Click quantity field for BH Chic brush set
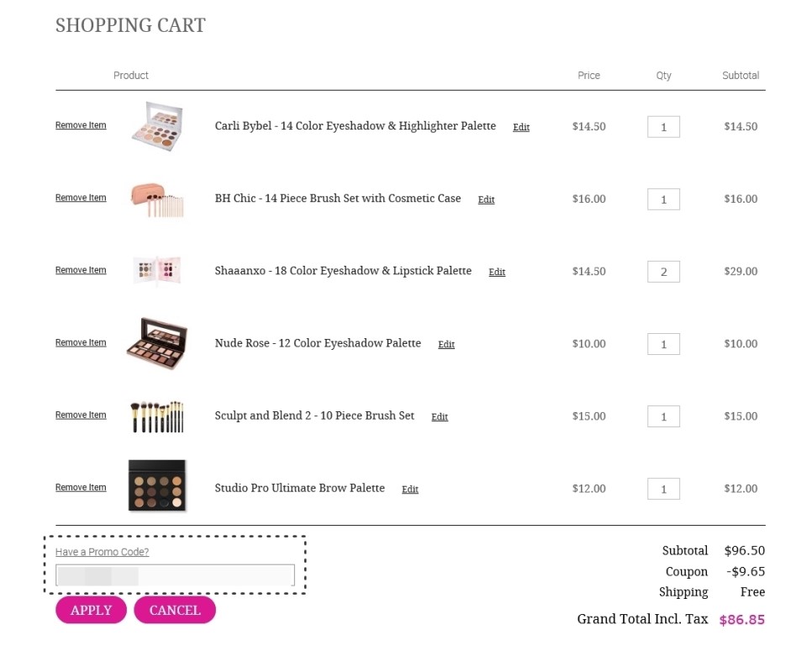Image resolution: width=812 pixels, height=646 pixels. pos(663,199)
